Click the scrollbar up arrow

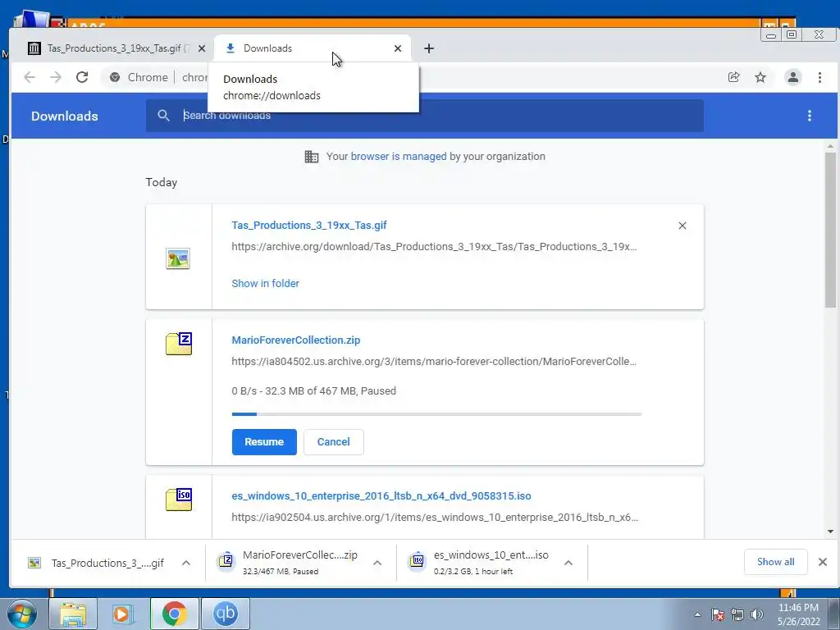point(830,146)
